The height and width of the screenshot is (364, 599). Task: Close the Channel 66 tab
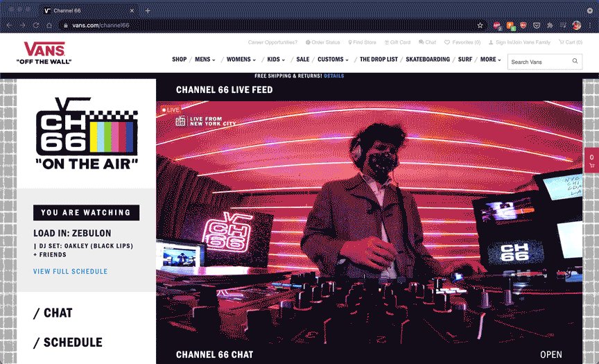coord(132,10)
